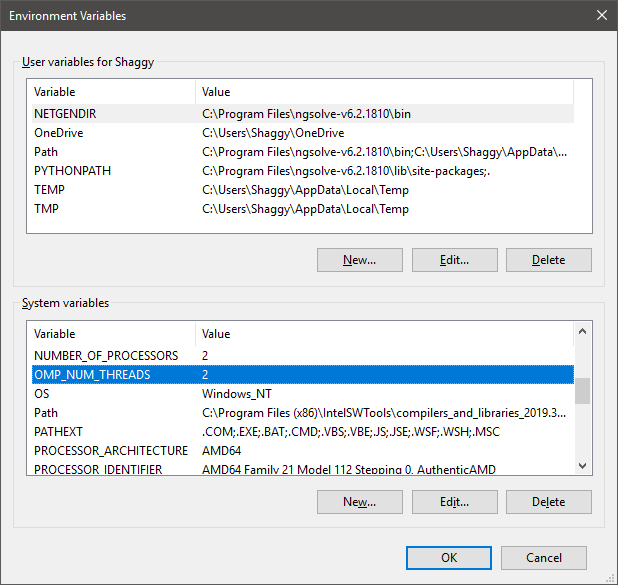Screen dimensions: 618x585
Task: Click New under user variables
Action: coord(360,260)
